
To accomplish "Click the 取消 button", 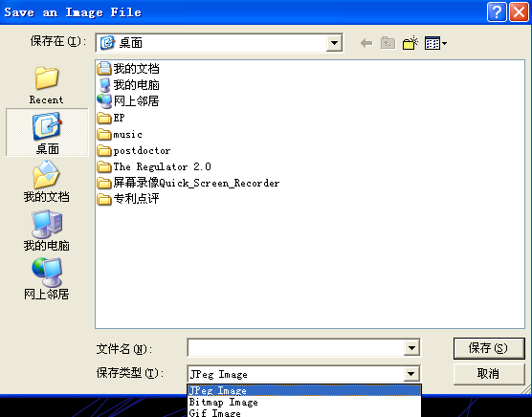I will point(489,374).
